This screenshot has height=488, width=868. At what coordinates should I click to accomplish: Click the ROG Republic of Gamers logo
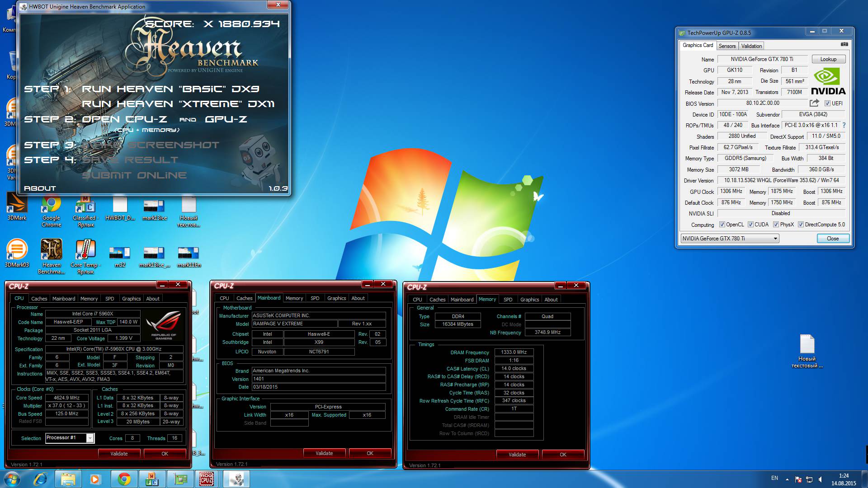[163, 325]
